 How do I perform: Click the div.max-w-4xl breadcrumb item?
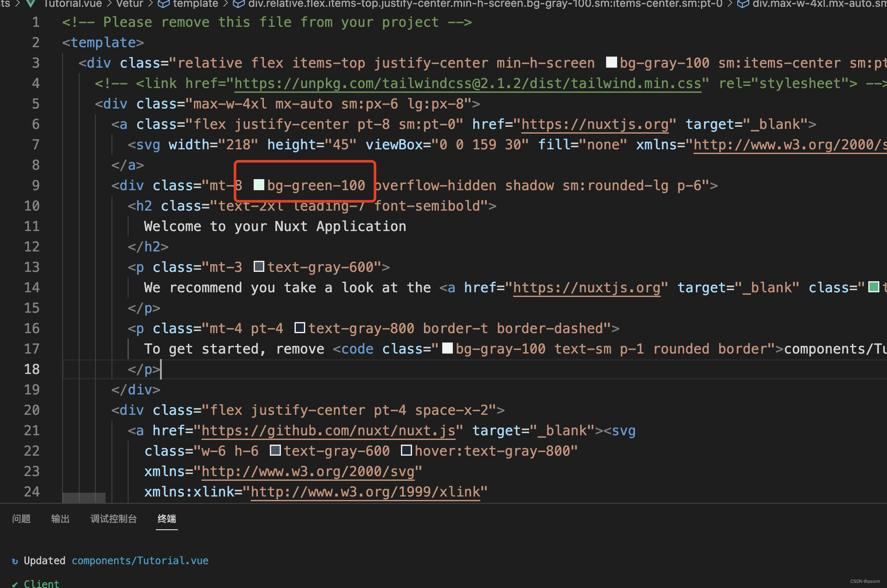pyautogui.click(x=819, y=4)
